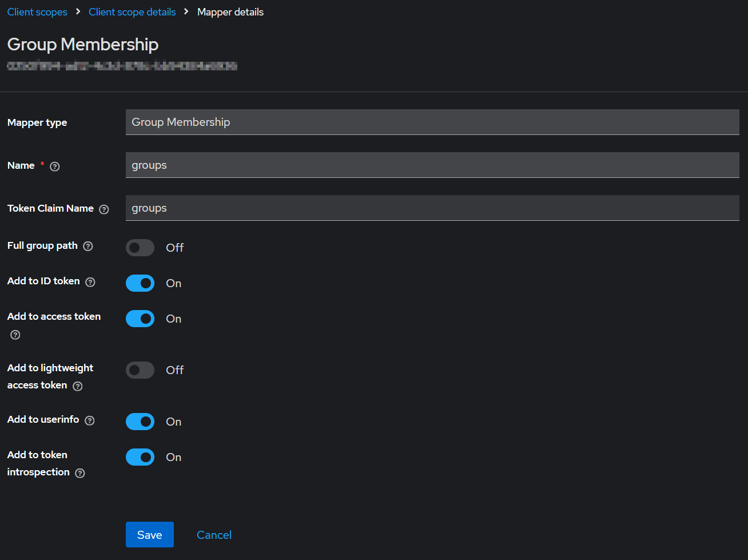Toggle Add to userinfo off
This screenshot has width=748, height=560.
click(x=140, y=422)
